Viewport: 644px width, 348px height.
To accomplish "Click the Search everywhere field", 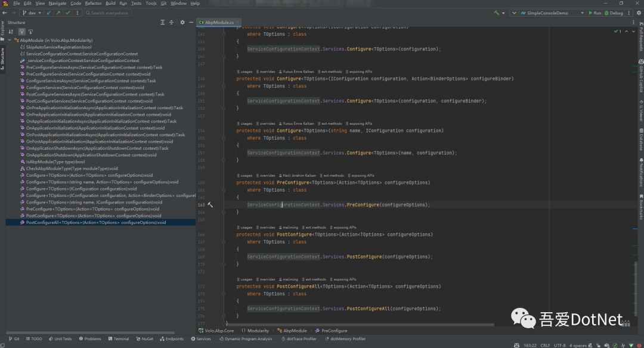I will click(109, 13).
